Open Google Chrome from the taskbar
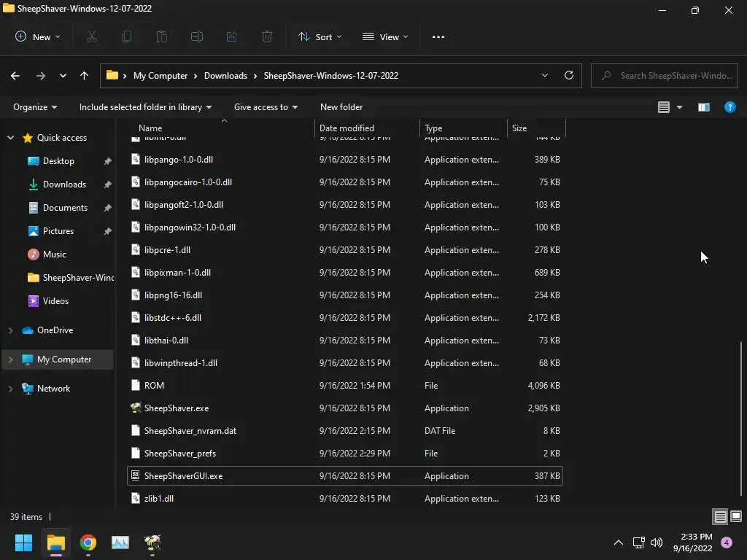The height and width of the screenshot is (560, 747). 88,542
